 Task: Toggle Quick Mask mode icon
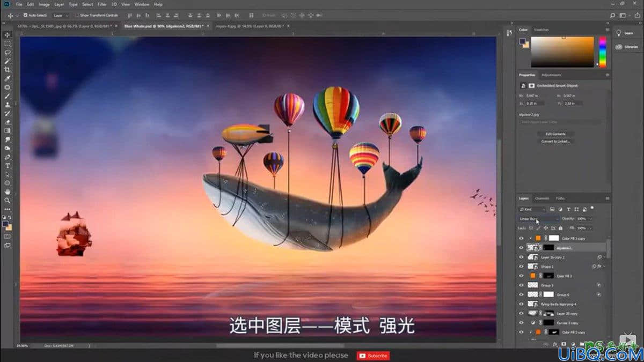[8, 236]
